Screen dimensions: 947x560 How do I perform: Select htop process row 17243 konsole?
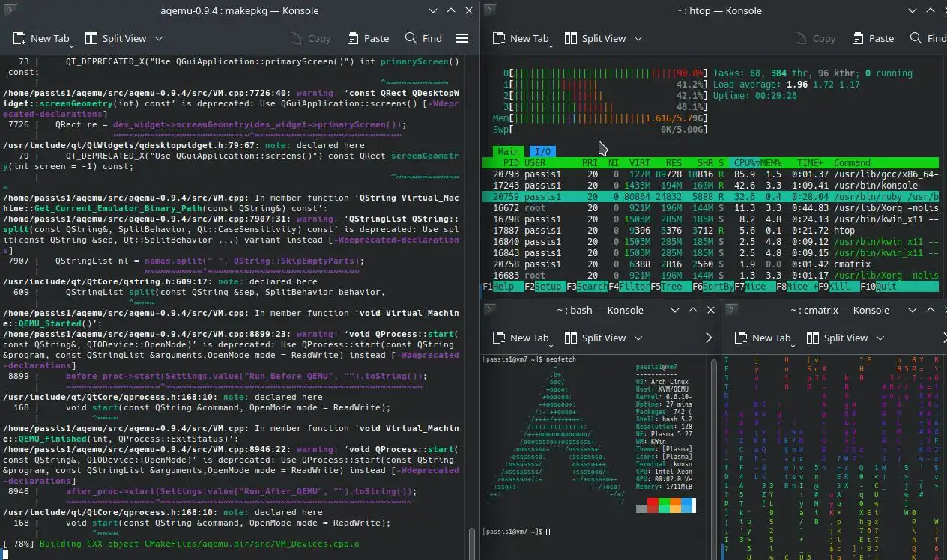710,186
